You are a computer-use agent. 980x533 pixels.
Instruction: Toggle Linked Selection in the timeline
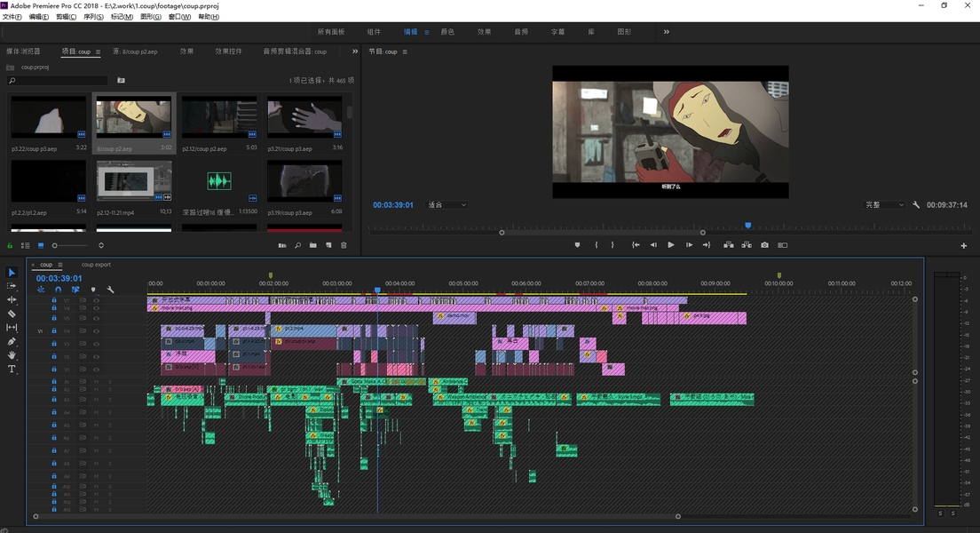click(x=75, y=290)
